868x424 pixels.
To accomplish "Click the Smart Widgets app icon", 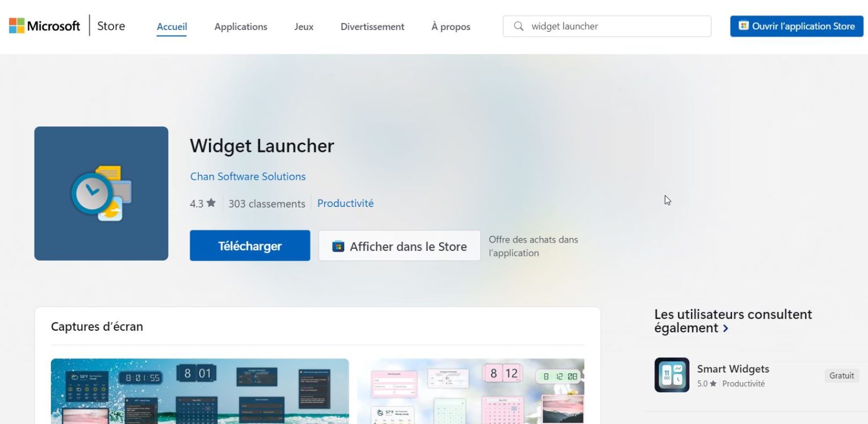I will (672, 375).
